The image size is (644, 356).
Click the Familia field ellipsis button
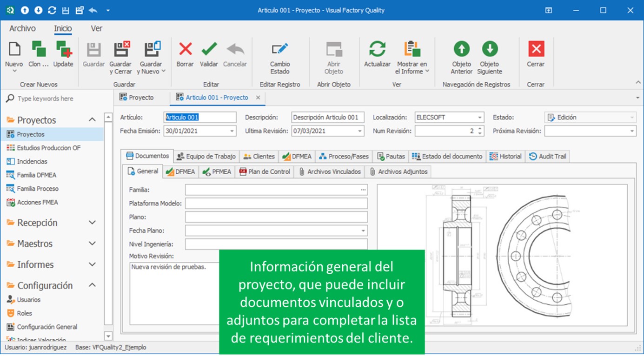point(363,190)
